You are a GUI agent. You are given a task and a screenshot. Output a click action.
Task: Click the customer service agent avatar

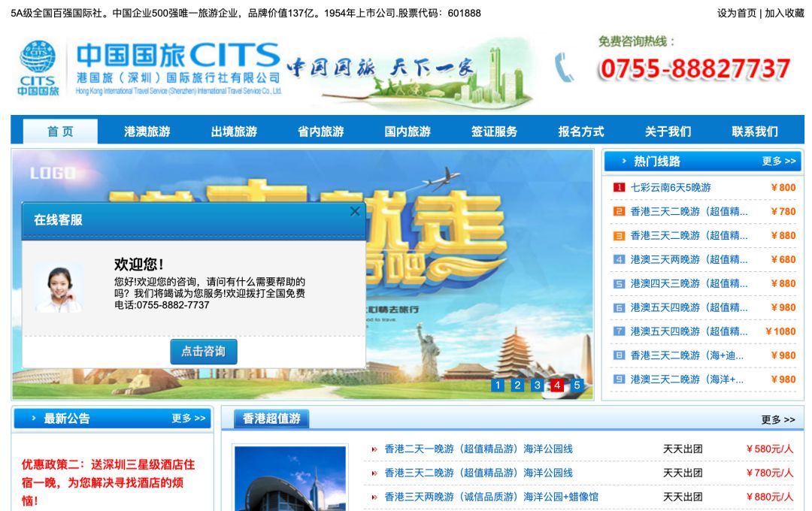pyautogui.click(x=59, y=288)
